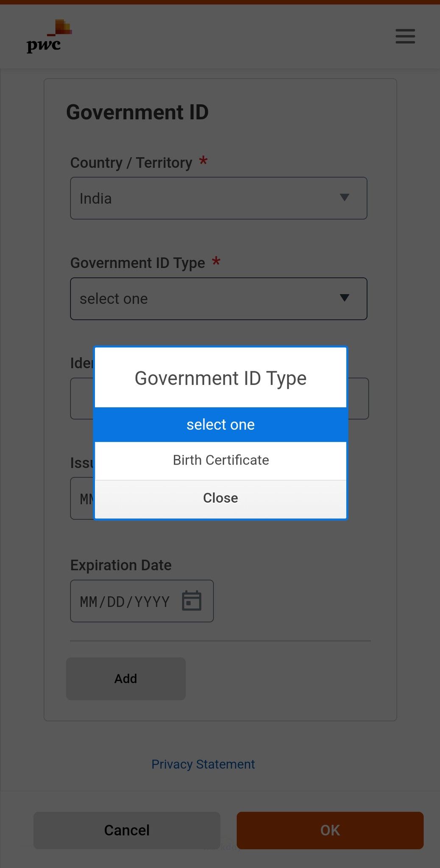Open the Privacy Statement link
This screenshot has width=440, height=868.
click(x=203, y=764)
